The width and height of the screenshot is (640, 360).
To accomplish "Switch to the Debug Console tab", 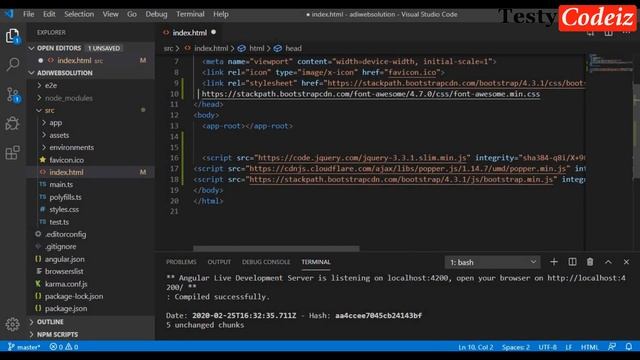I will [266, 262].
